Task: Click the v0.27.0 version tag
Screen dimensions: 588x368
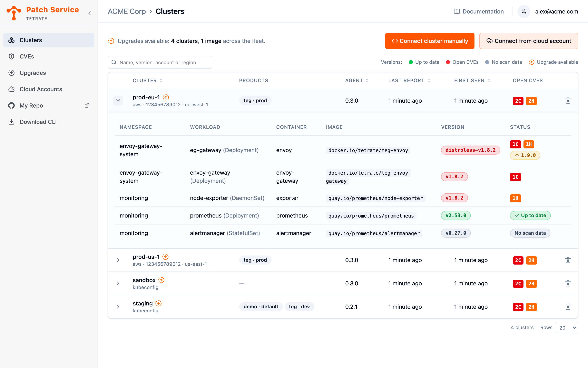Action: click(x=455, y=233)
